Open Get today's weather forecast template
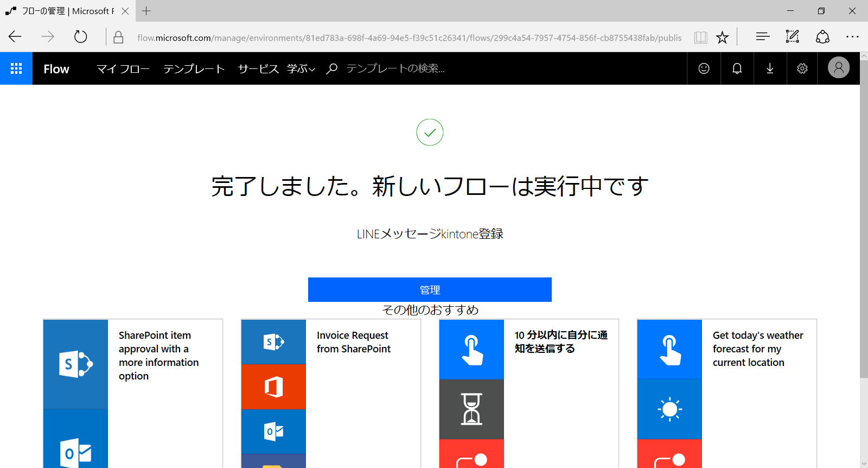The image size is (868, 468). (727, 394)
